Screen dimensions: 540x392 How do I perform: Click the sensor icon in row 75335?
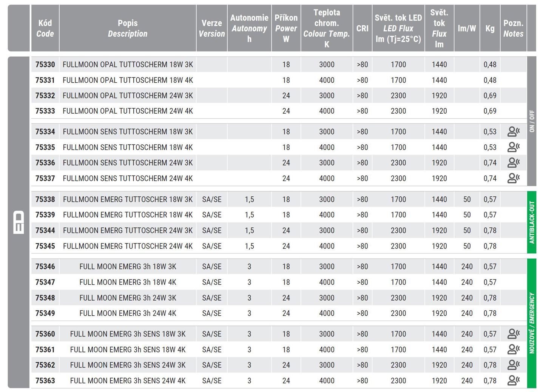coord(513,147)
